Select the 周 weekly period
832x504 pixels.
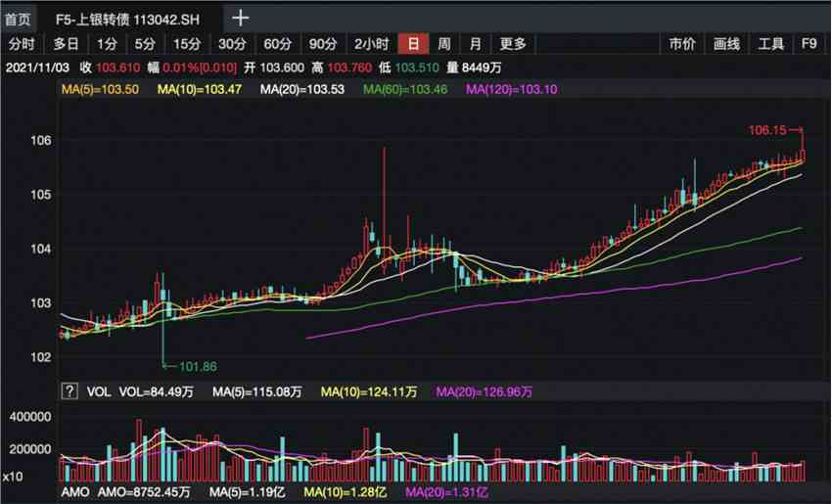(x=444, y=44)
